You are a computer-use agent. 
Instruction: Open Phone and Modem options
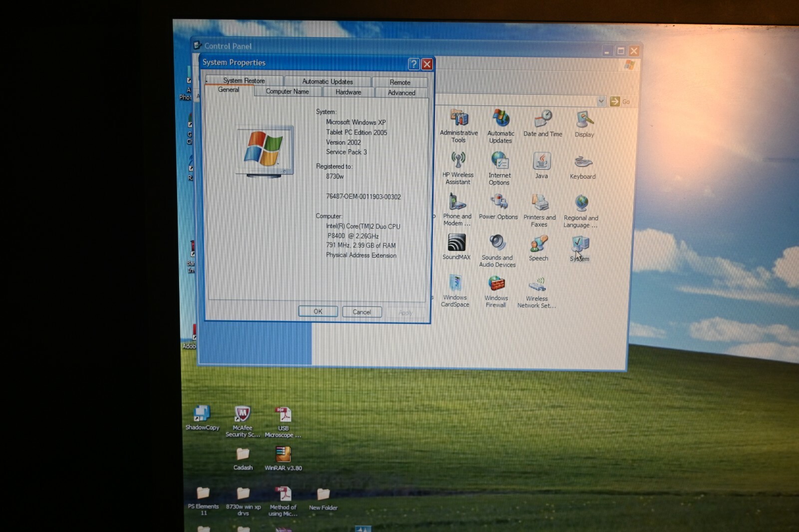click(x=457, y=210)
